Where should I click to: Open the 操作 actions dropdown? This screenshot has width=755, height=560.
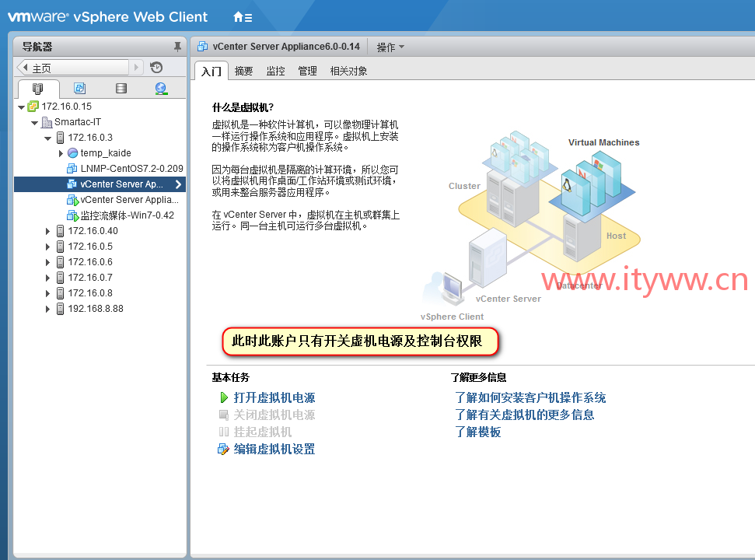click(390, 47)
